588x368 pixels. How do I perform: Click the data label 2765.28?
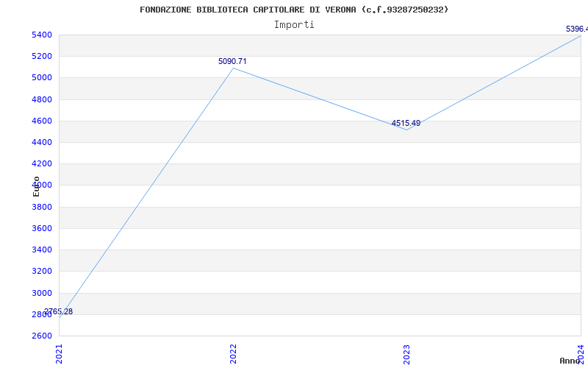click(x=59, y=311)
